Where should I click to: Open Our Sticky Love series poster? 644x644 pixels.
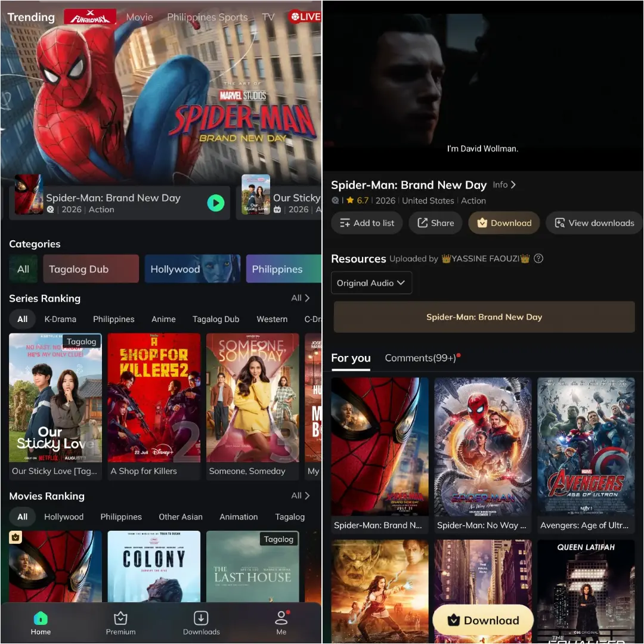tap(55, 398)
